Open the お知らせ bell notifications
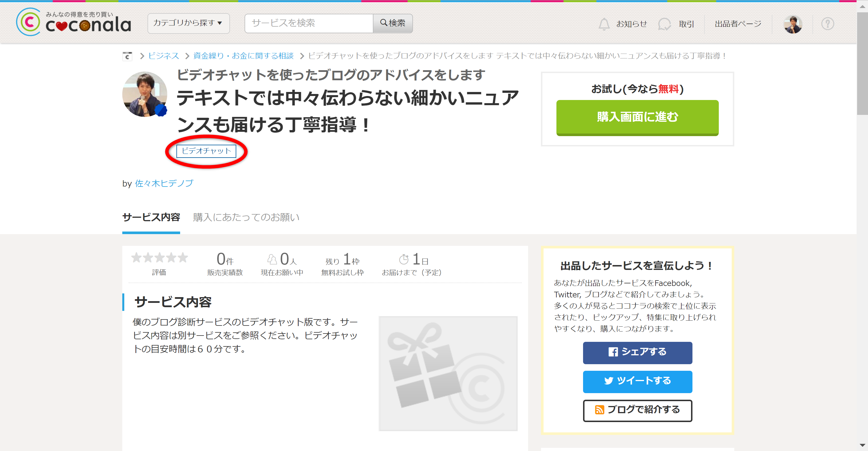Image resolution: width=868 pixels, height=451 pixels. pos(604,24)
